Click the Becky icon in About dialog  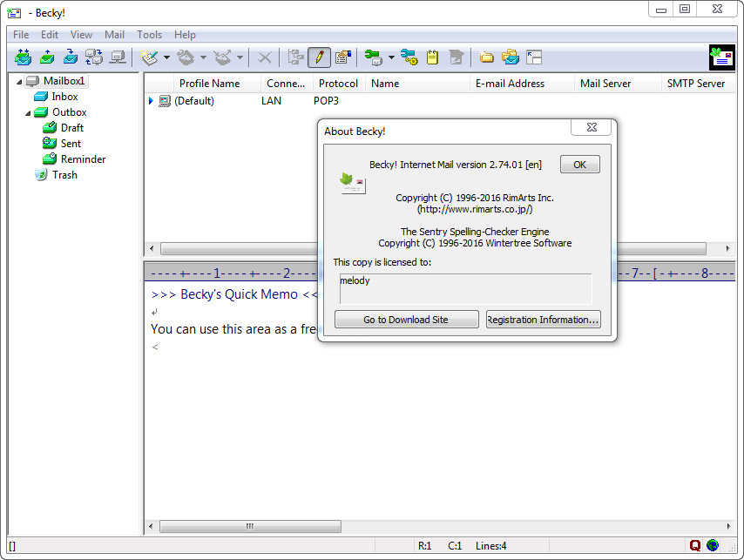click(x=353, y=183)
